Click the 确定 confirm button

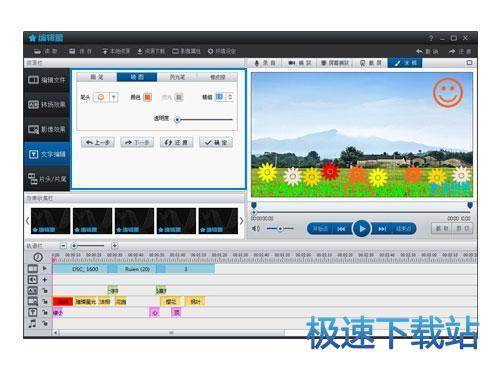(x=216, y=143)
